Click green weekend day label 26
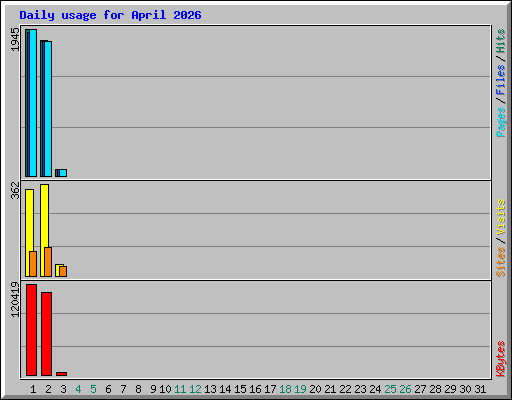The height and width of the screenshot is (400, 512). pos(405,389)
